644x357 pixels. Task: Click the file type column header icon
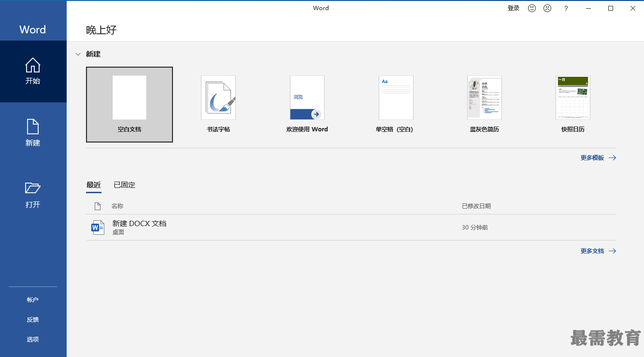(x=98, y=206)
